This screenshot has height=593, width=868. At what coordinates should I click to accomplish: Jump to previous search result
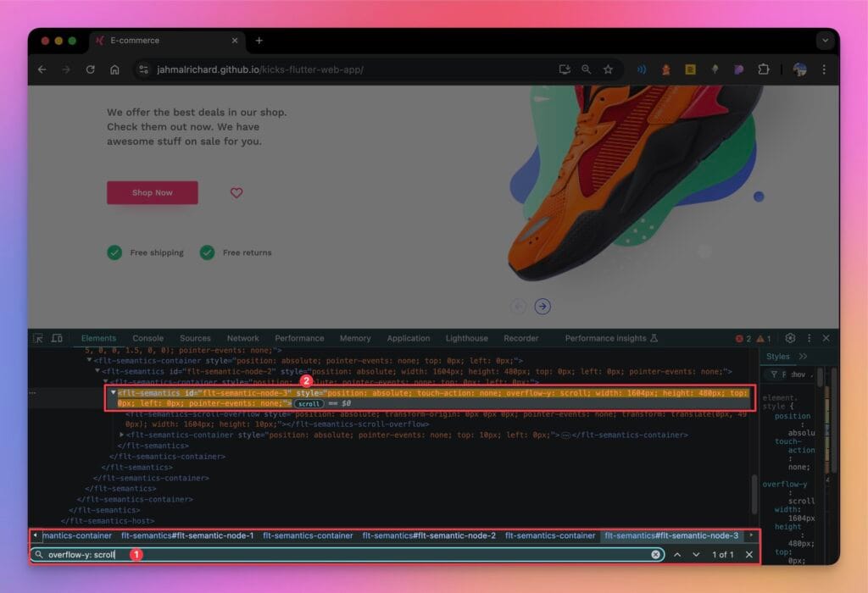677,554
